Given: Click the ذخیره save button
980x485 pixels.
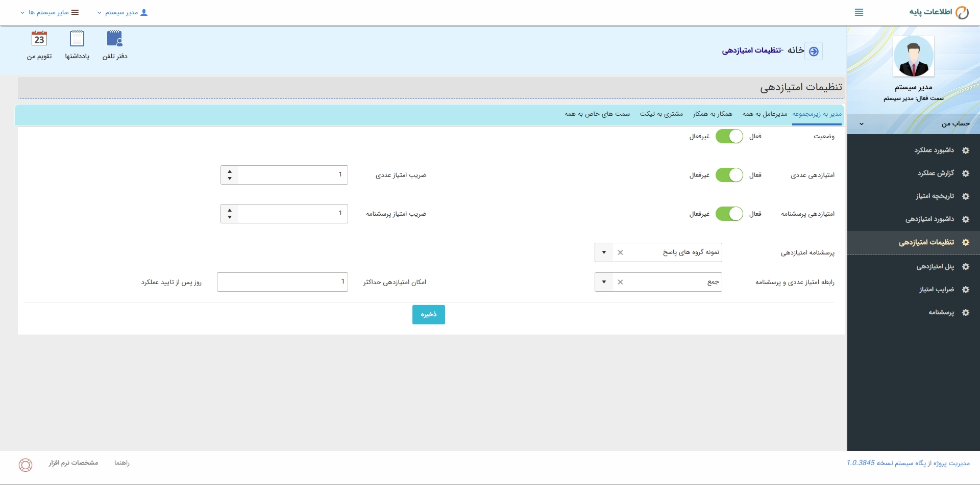Looking at the screenshot, I should pyautogui.click(x=429, y=315).
